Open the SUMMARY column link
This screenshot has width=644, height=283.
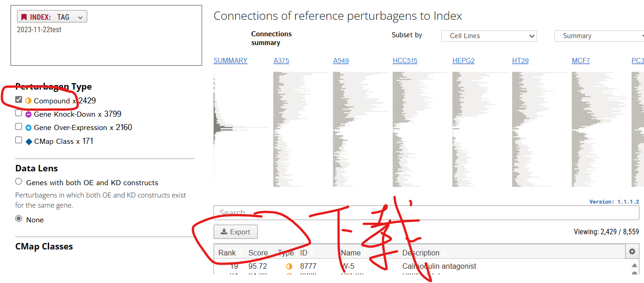[231, 61]
